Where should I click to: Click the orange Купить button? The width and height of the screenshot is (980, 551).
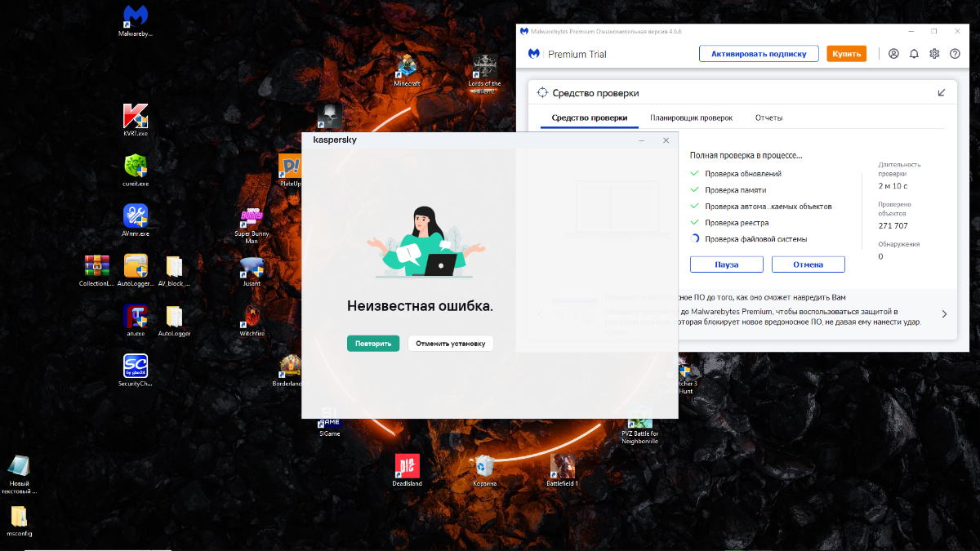point(846,54)
